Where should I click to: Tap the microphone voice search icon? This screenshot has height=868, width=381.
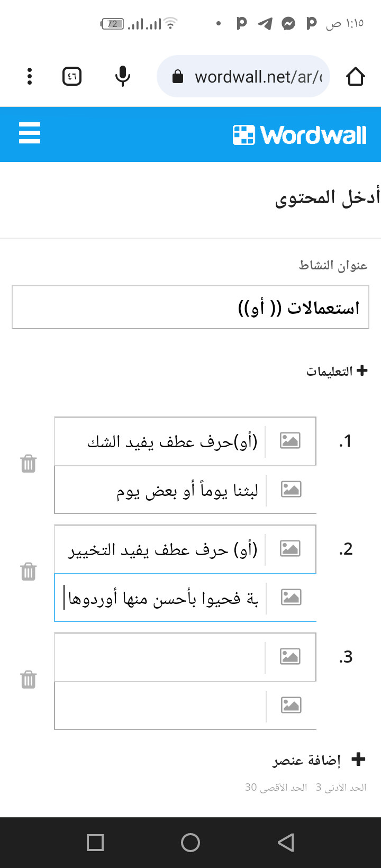click(123, 76)
